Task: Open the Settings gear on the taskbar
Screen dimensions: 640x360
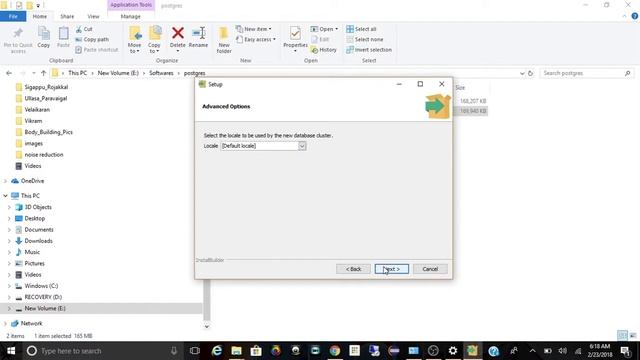Action: (x=453, y=351)
